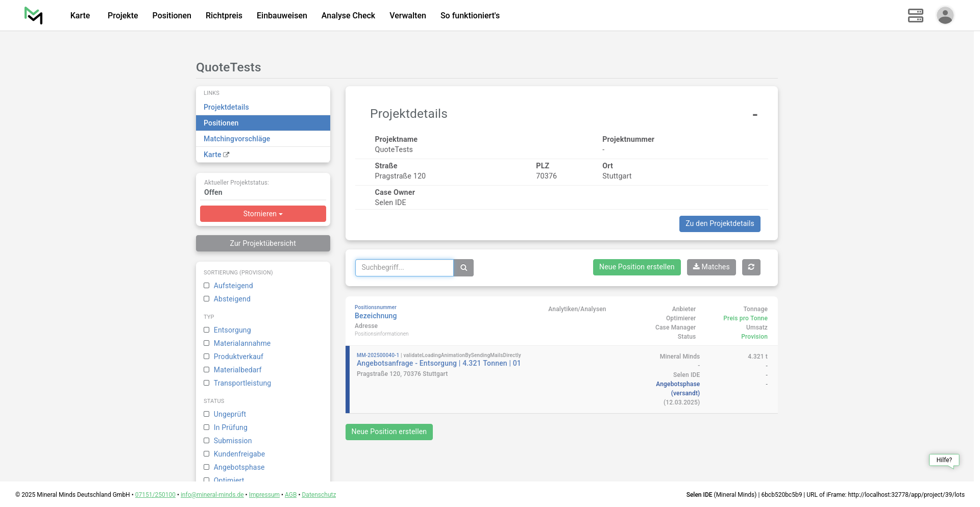Open Karte external link in sidebar
Viewport: 980px width, 507px height.
click(x=216, y=155)
